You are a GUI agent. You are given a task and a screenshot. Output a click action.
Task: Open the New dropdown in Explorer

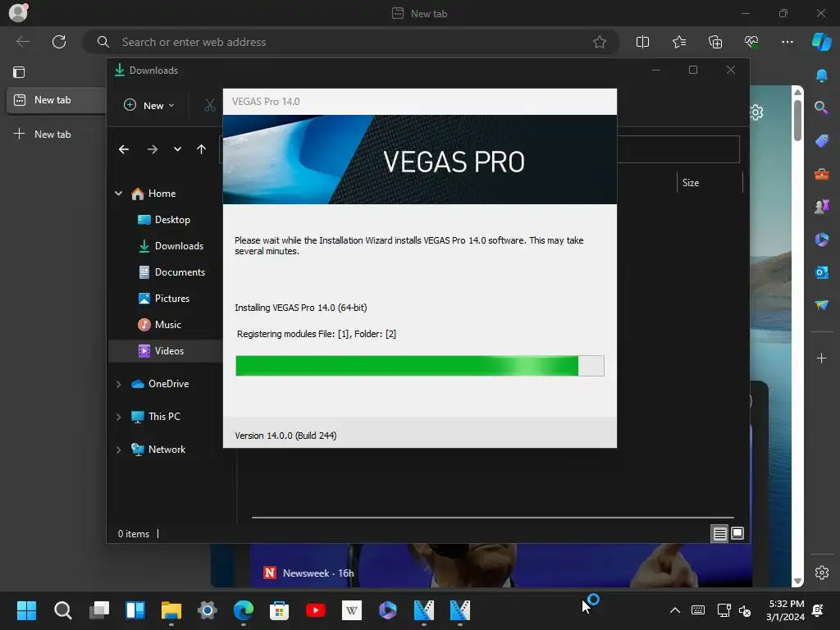[x=149, y=106]
